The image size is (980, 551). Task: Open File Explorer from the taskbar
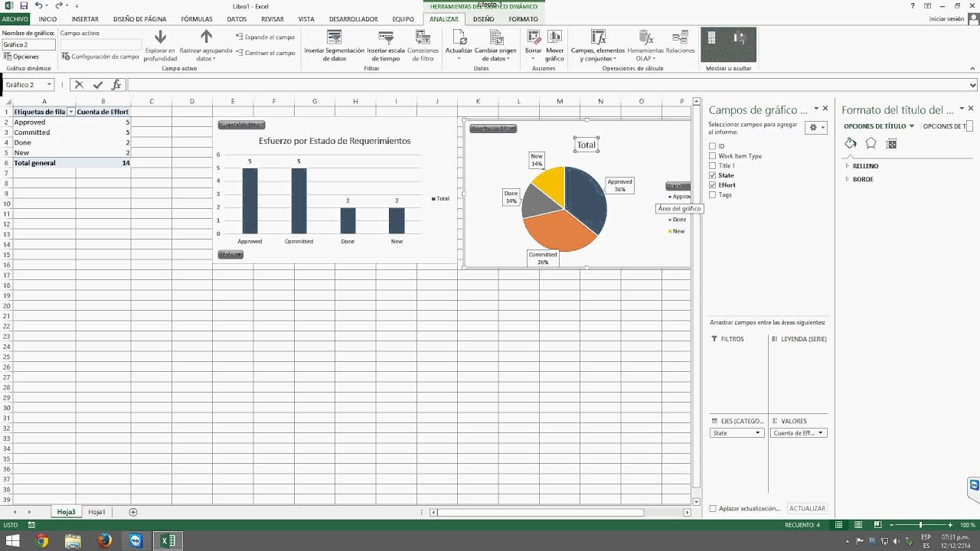tap(73, 541)
